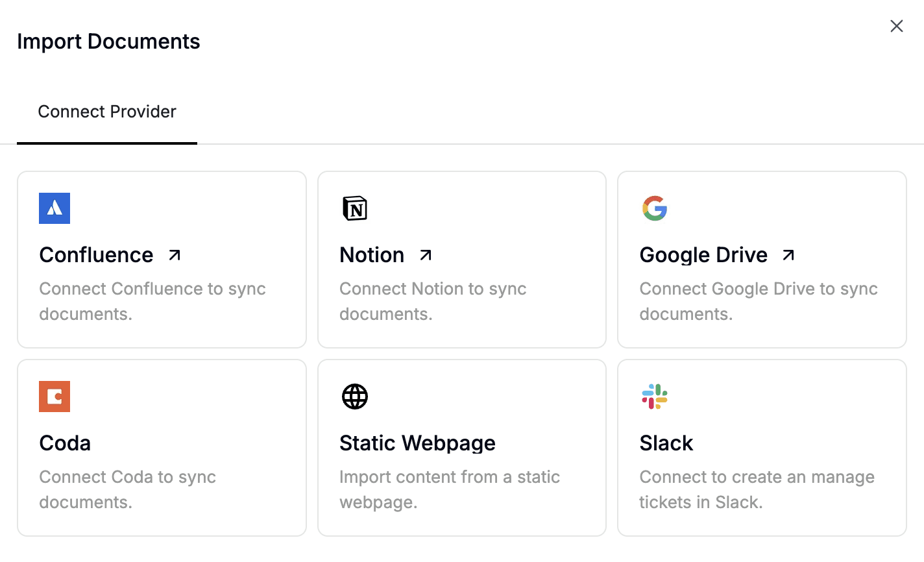The width and height of the screenshot is (924, 562).
Task: Click the Notion logo icon
Action: point(355,208)
